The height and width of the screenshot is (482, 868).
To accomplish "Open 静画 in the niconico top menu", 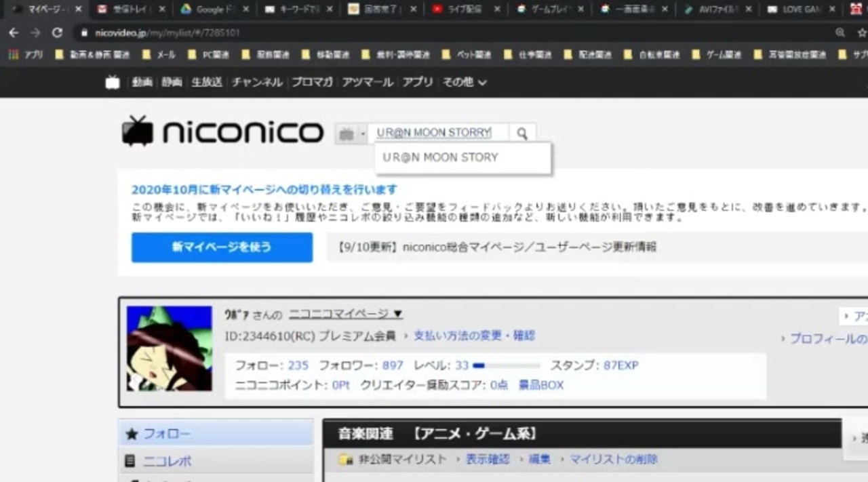I will pyautogui.click(x=172, y=82).
